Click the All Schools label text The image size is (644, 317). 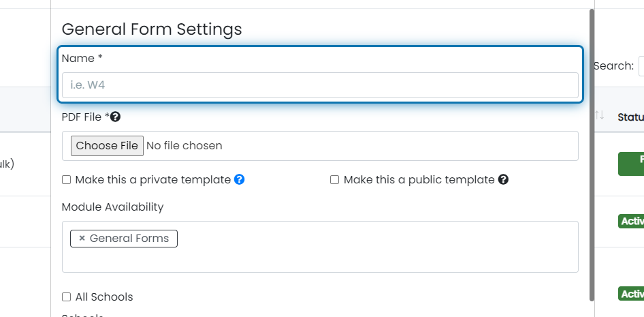click(x=104, y=297)
